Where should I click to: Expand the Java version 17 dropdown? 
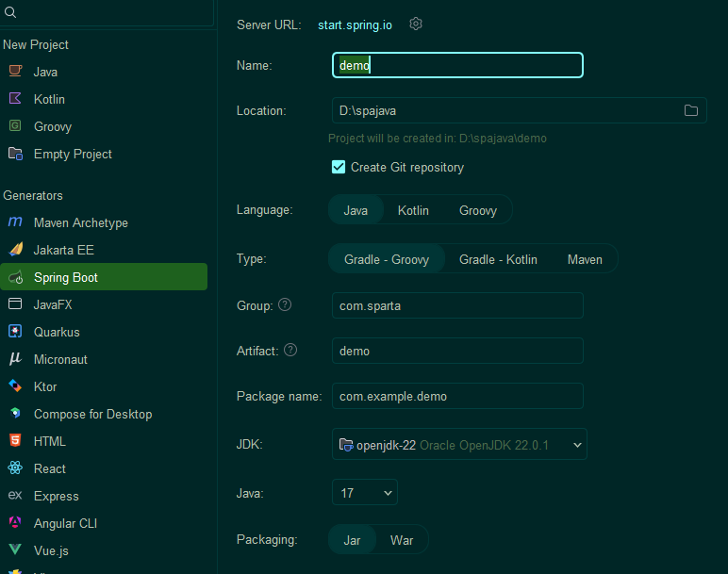point(365,492)
